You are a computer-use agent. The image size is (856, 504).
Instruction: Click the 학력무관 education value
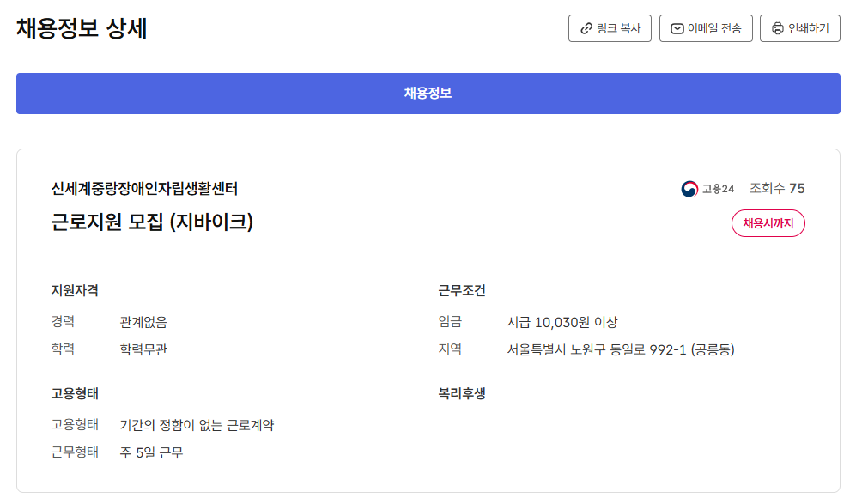tap(143, 349)
